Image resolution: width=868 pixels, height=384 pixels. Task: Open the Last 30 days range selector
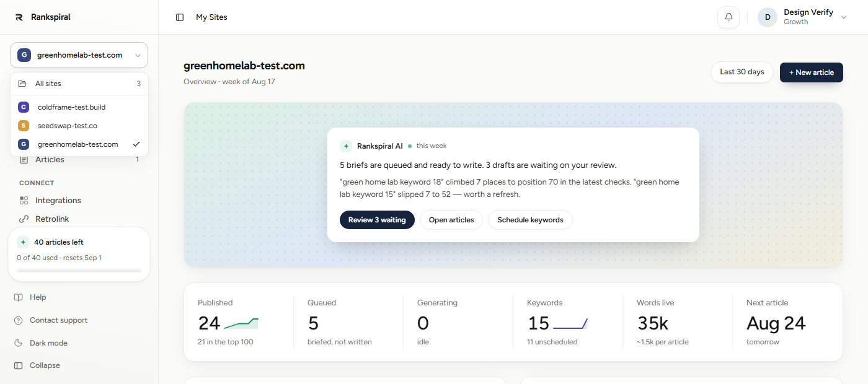(x=742, y=72)
